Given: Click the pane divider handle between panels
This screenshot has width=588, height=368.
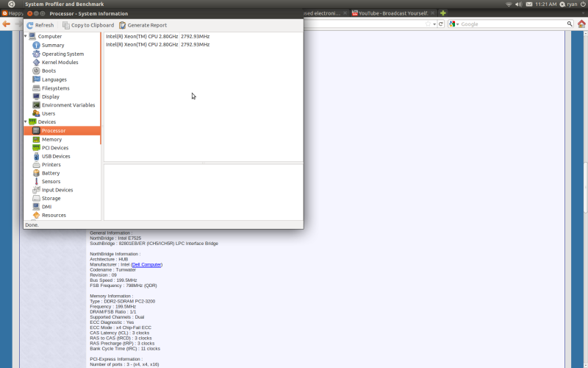Looking at the screenshot, I should (x=204, y=163).
